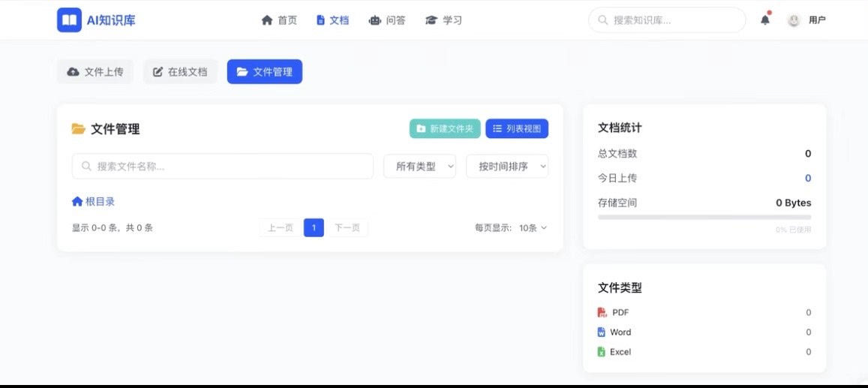Click the 搜索文件名称 input field

click(223, 166)
